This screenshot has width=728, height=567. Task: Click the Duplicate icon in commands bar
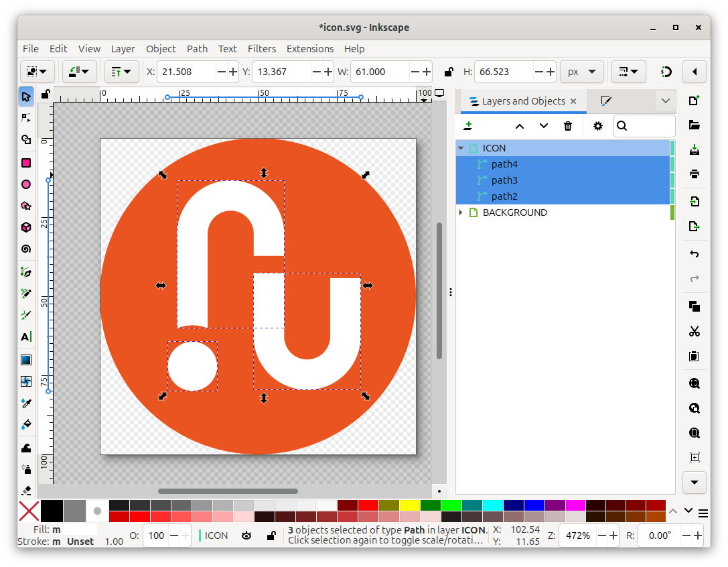tap(694, 306)
